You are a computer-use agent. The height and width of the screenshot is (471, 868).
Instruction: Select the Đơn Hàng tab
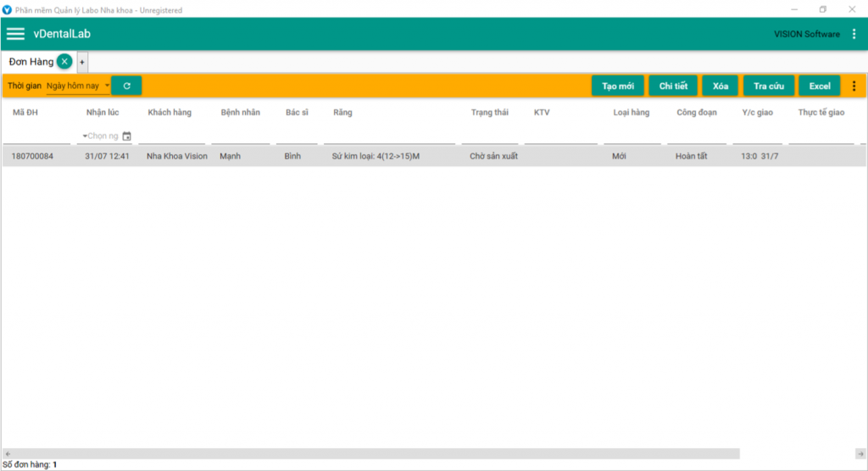[x=31, y=62]
